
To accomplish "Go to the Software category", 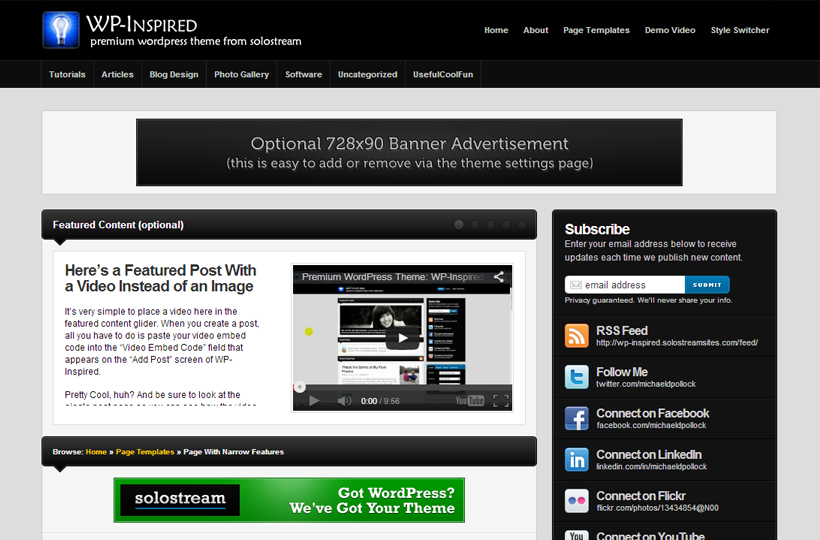I will coord(303,74).
